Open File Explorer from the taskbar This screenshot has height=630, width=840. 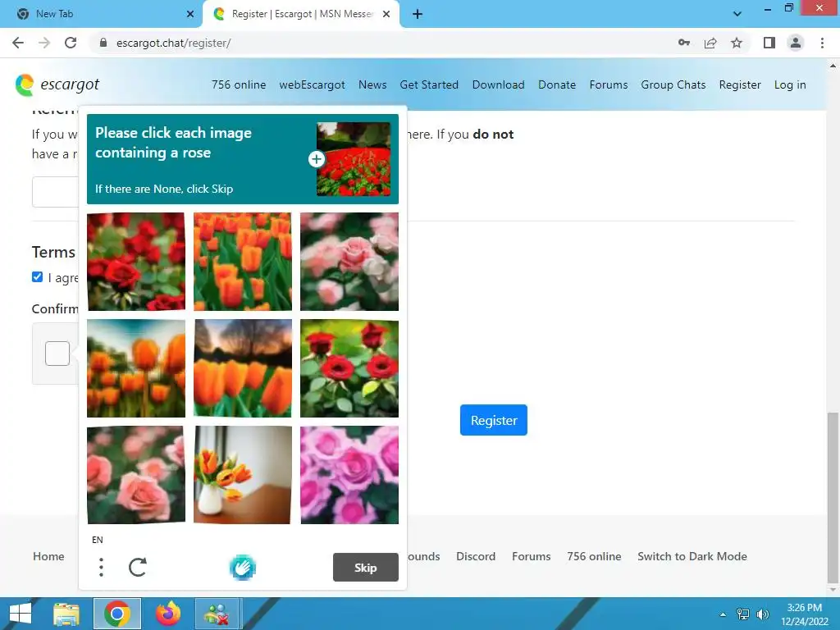(66, 614)
